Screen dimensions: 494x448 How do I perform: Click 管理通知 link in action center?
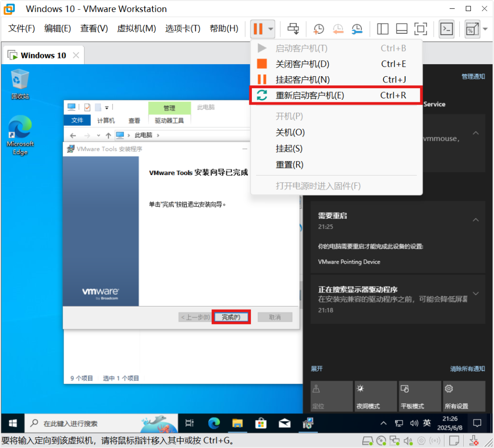(x=473, y=77)
